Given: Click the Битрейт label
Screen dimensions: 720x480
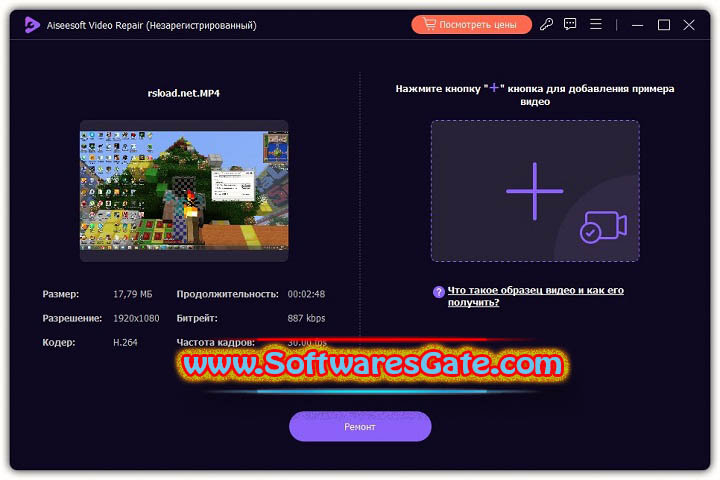Looking at the screenshot, I should pos(197,318).
